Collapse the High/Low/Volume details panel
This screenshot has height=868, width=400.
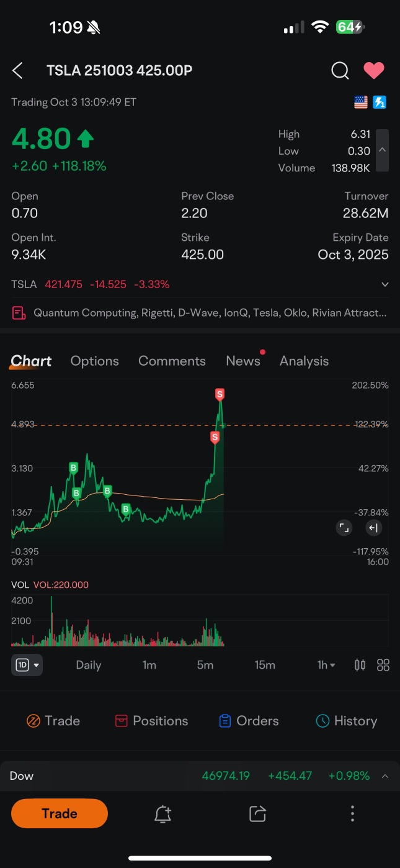pos(383,150)
